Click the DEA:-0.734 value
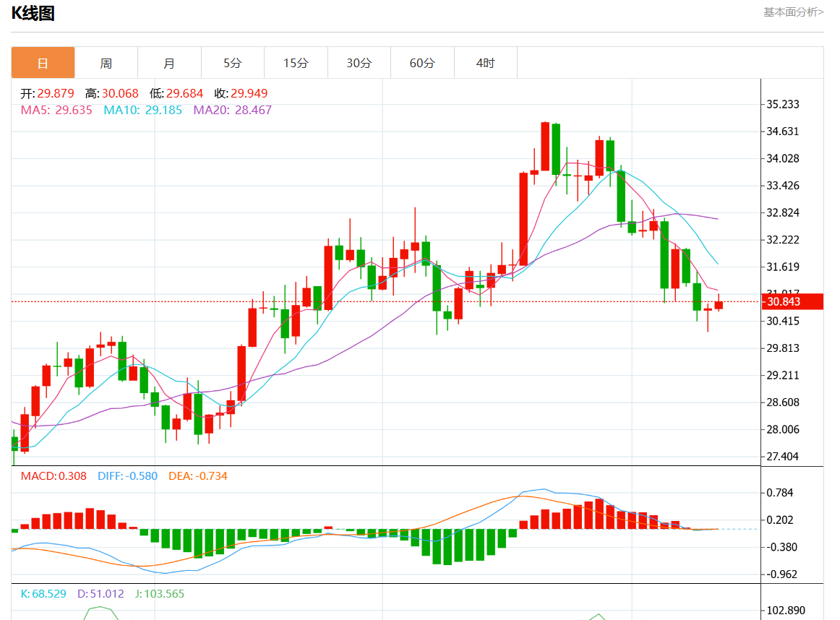840x620 pixels. (197, 476)
